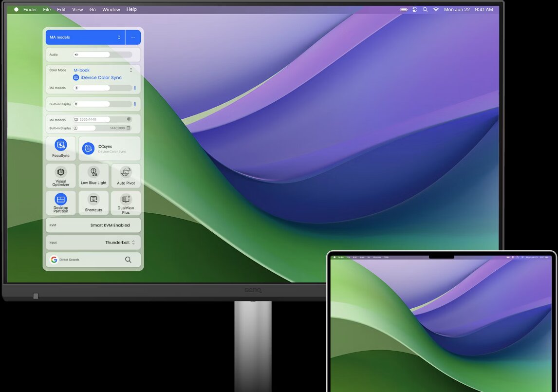Click the Low Blue Light icon
The width and height of the screenshot is (558, 392).
click(93, 172)
